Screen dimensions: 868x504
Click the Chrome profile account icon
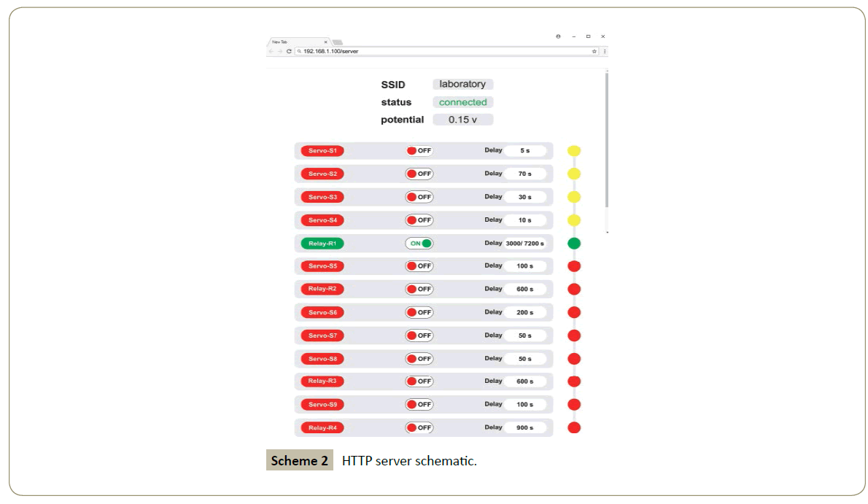(x=558, y=36)
